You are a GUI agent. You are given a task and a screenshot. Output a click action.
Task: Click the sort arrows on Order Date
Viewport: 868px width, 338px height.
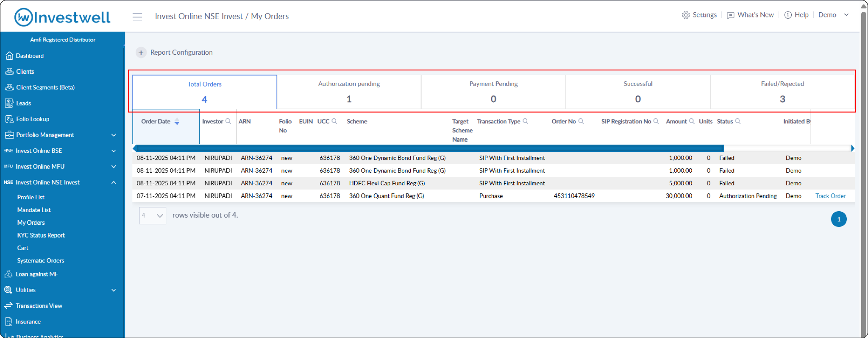177,122
